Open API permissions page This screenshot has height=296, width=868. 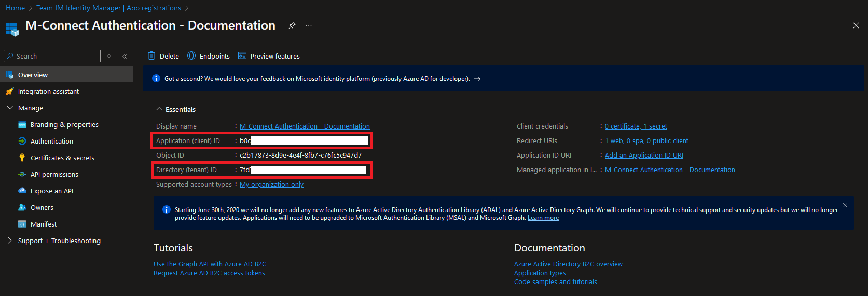click(54, 175)
